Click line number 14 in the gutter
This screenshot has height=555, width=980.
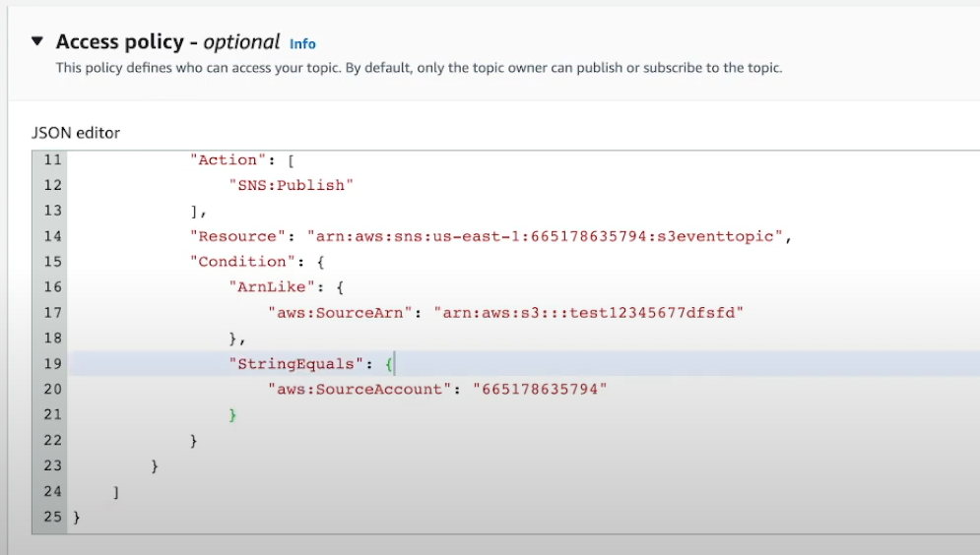click(52, 236)
